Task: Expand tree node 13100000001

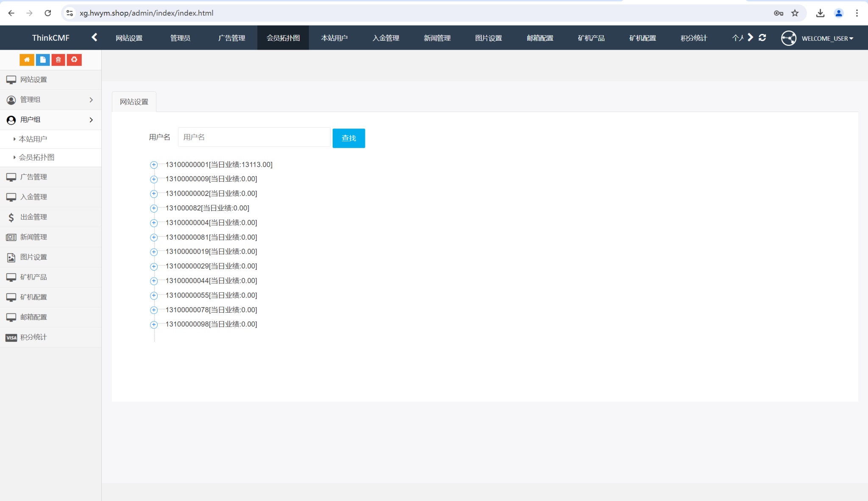Action: [x=154, y=165]
